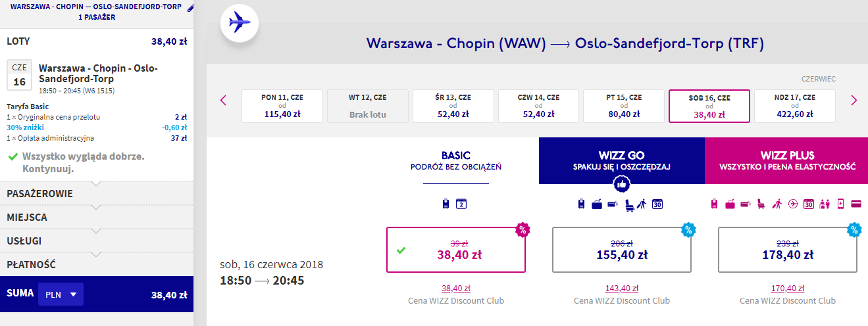Click the pink percent badge on Basic fare

click(x=523, y=229)
